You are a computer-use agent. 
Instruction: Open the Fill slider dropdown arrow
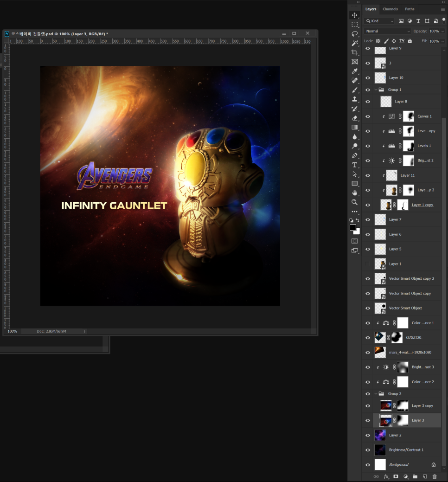pyautogui.click(x=442, y=41)
